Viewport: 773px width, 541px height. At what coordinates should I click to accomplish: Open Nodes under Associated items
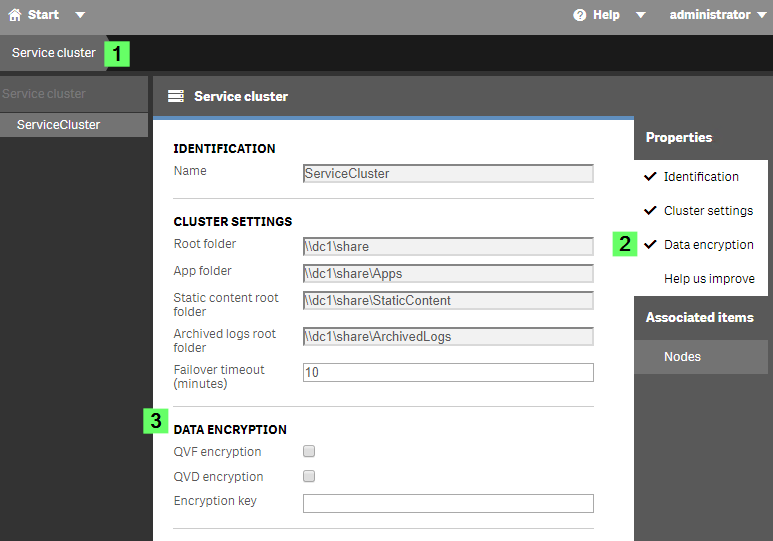click(x=682, y=357)
